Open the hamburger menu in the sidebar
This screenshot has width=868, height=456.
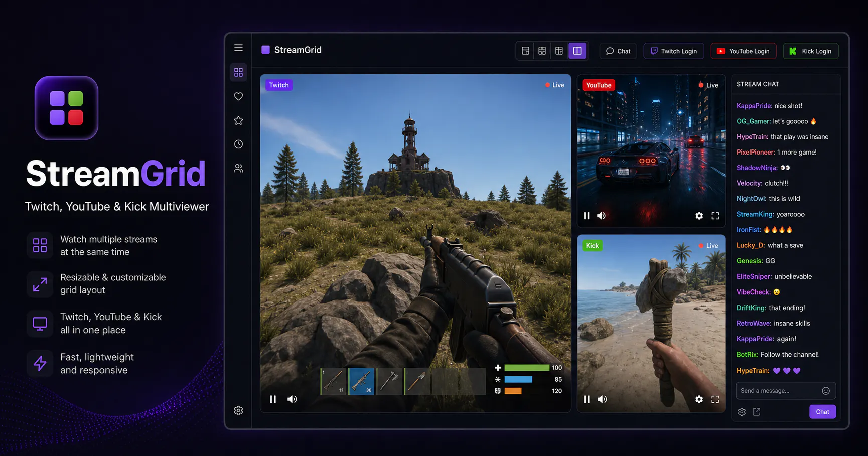click(x=238, y=48)
